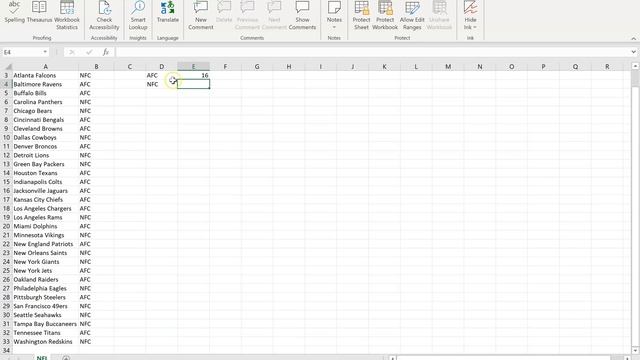Select cell with San Francisco 49ers
640x360 pixels.
[45, 306]
